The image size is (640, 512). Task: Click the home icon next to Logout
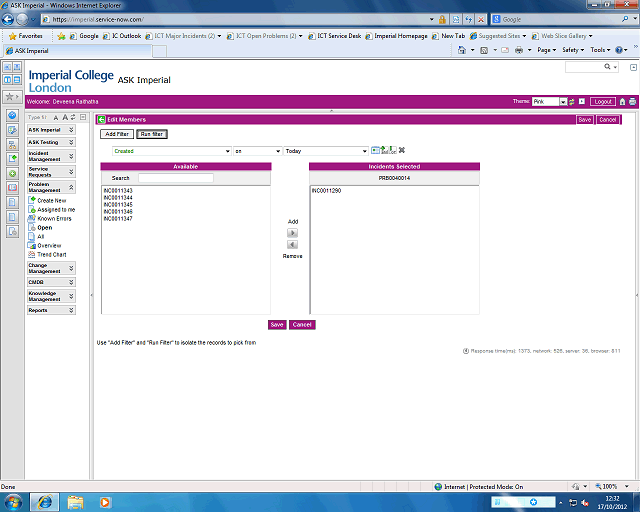622,102
